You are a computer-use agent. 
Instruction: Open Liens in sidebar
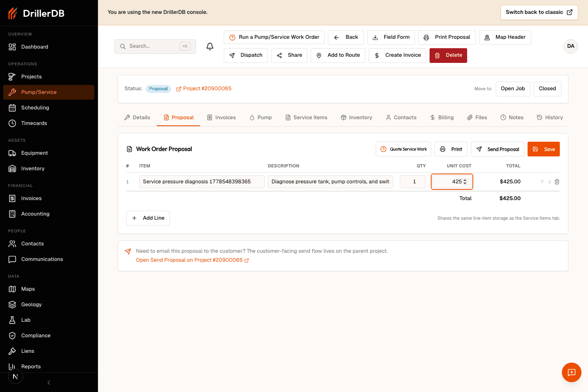tap(49, 351)
